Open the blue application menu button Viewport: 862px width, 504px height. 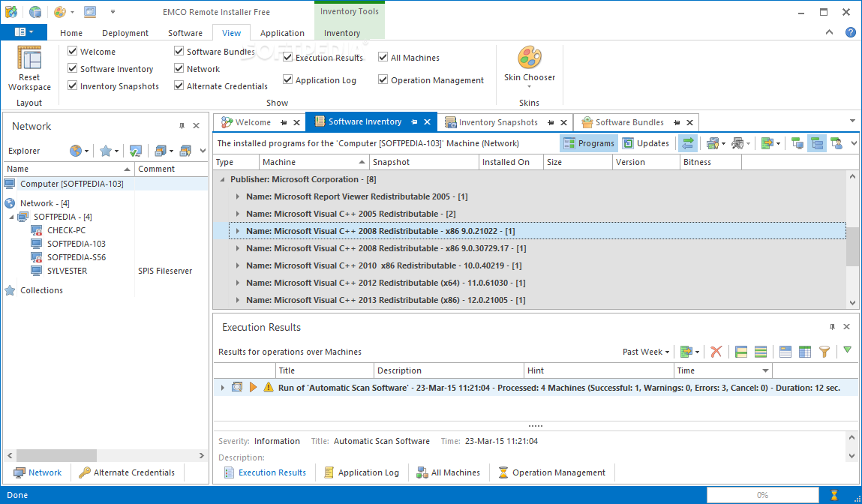pos(24,32)
